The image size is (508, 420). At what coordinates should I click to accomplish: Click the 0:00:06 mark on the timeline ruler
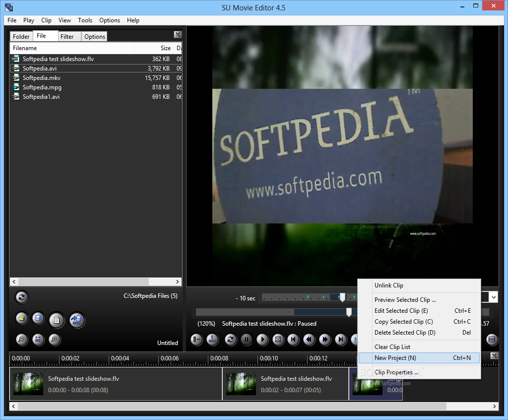170,358
